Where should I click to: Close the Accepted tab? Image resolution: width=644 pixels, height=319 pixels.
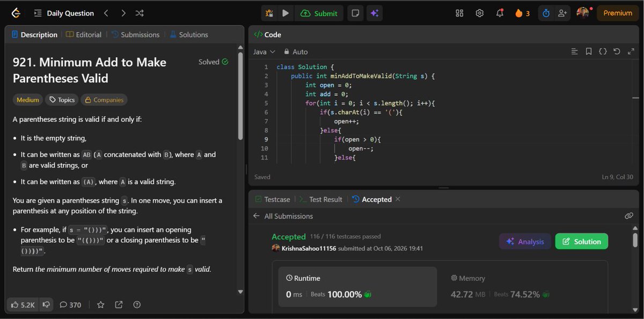398,199
